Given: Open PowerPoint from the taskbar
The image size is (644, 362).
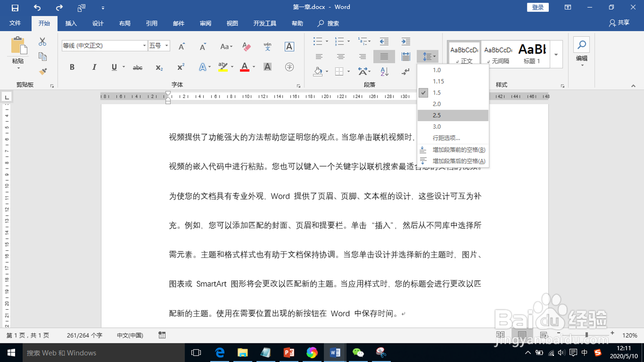Looking at the screenshot, I should [289, 352].
